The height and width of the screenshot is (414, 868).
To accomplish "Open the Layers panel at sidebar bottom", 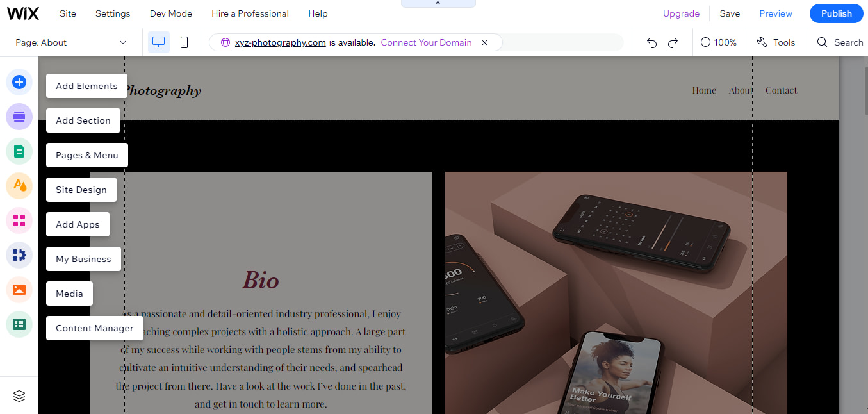I will tap(19, 396).
